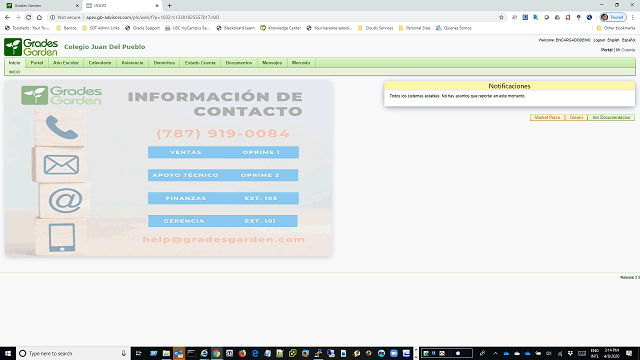Click the taskbar clock and date
Viewport: 640px width, 360px height.
point(611,353)
